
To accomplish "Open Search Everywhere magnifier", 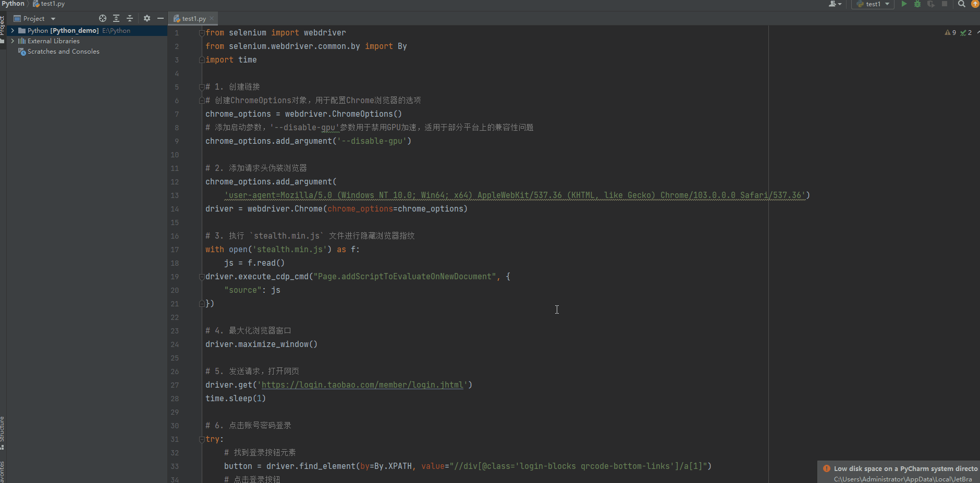I will point(962,4).
